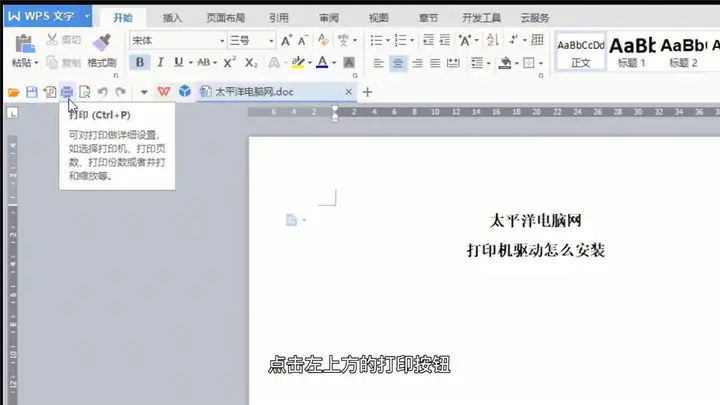Viewport: 720px width, 405px height.
Task: Clear formatting with eraser icon
Action: (323, 40)
